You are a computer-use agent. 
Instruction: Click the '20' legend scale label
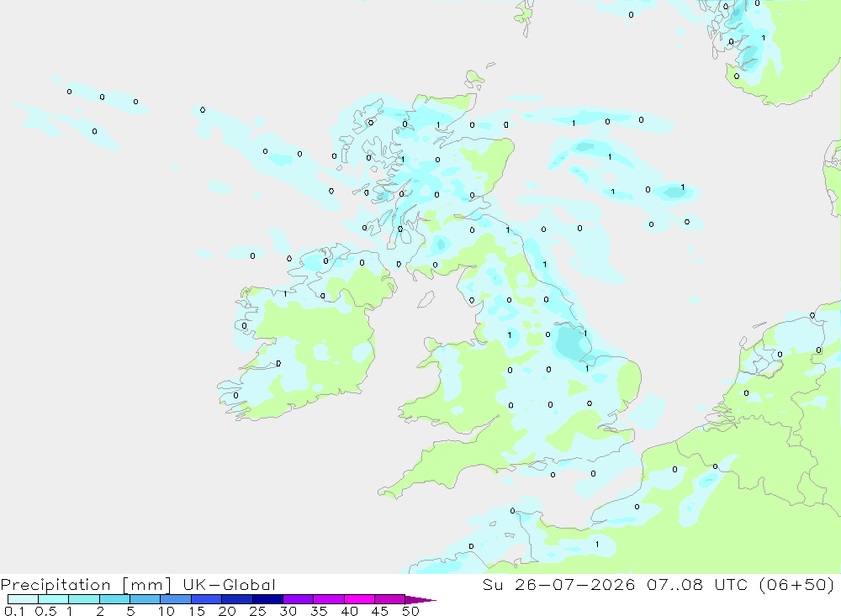[x=227, y=611]
